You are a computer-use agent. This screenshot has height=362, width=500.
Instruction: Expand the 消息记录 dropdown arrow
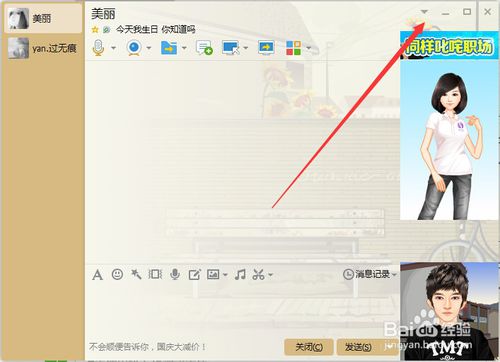394,275
